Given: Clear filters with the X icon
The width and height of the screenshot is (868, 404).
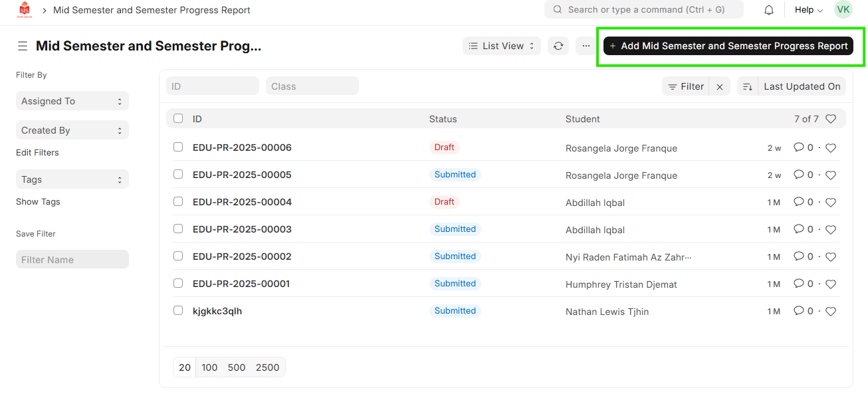Looking at the screenshot, I should point(720,86).
